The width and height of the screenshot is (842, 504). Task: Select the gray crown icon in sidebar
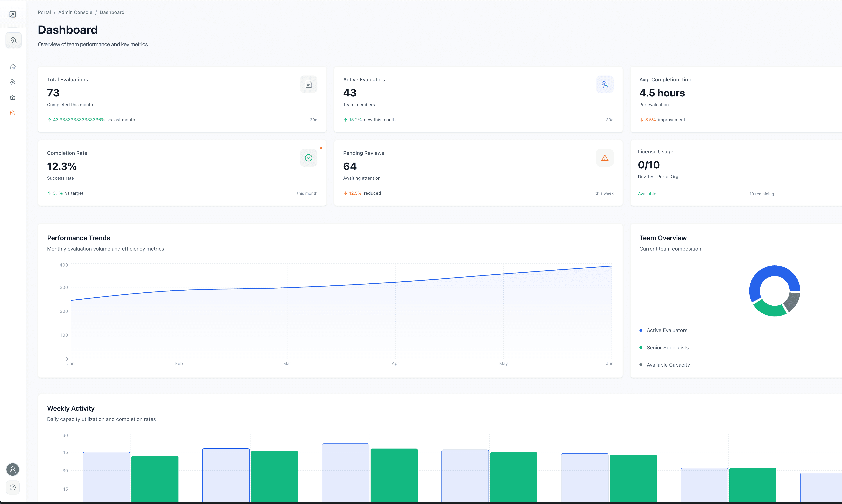pos(12,98)
